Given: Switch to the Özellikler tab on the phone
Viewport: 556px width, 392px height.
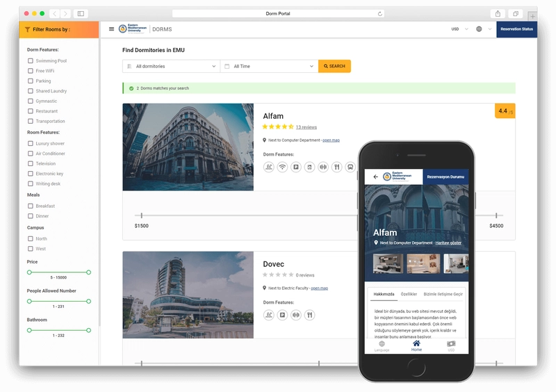Looking at the screenshot, I should click(409, 294).
